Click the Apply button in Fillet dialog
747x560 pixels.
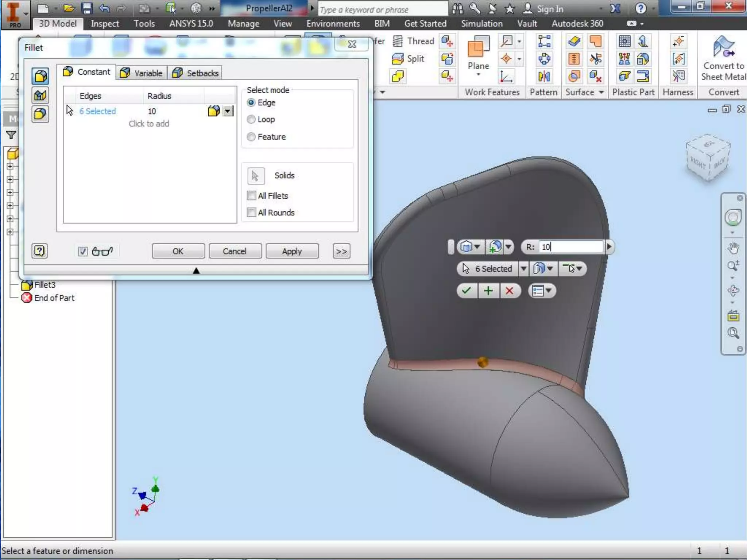tap(292, 251)
